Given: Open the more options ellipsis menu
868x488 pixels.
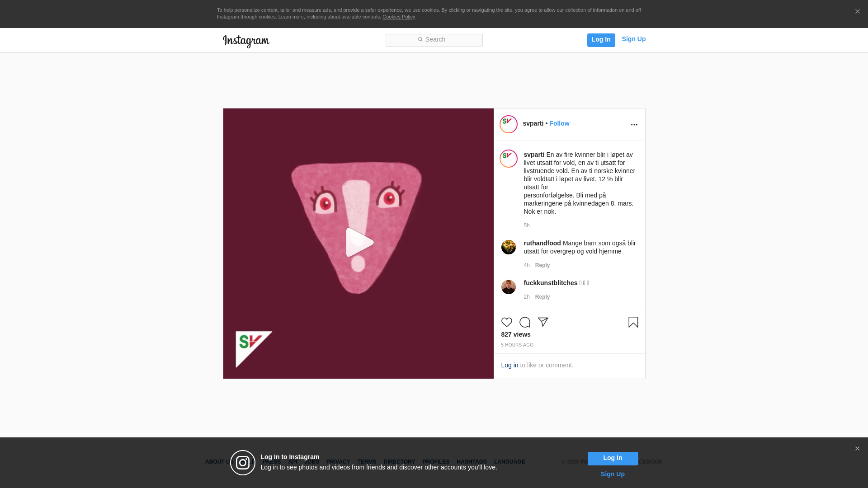Looking at the screenshot, I should click(x=634, y=125).
